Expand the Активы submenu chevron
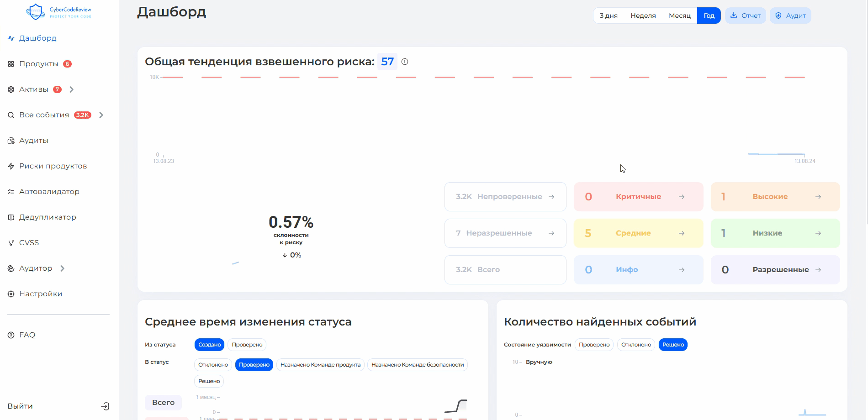 (x=71, y=89)
